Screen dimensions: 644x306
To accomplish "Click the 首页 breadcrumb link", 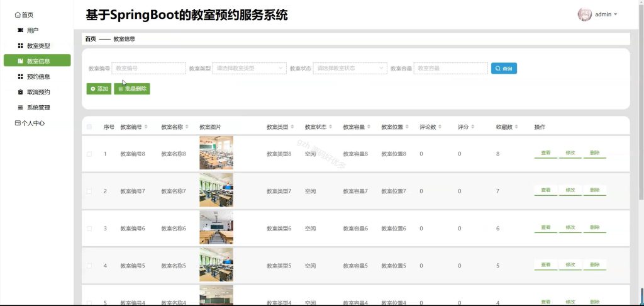I will [x=91, y=39].
